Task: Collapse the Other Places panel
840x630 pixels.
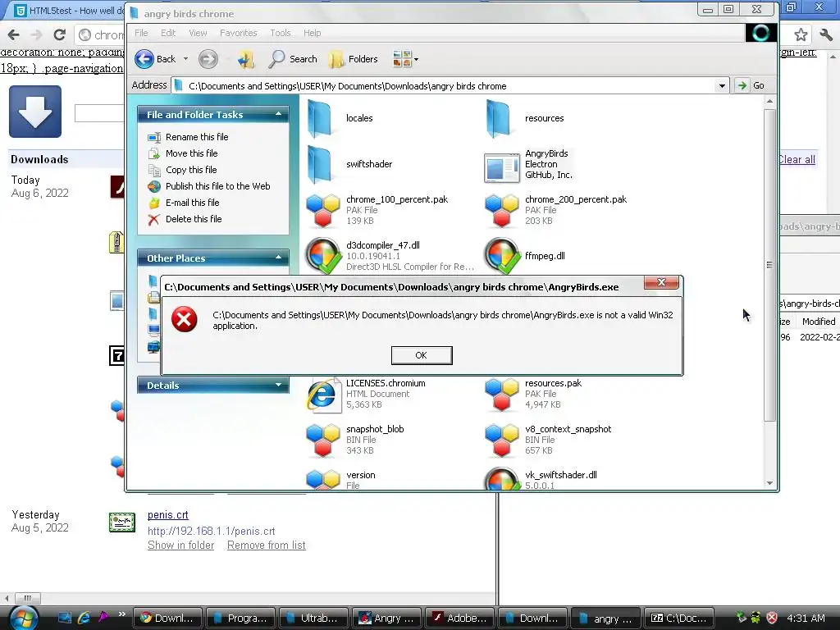Action: 279,258
